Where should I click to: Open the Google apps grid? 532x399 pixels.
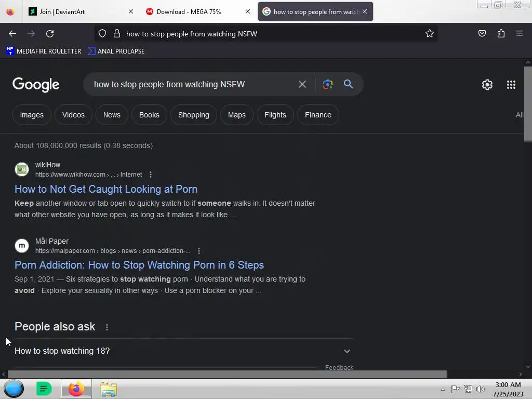pyautogui.click(x=511, y=85)
